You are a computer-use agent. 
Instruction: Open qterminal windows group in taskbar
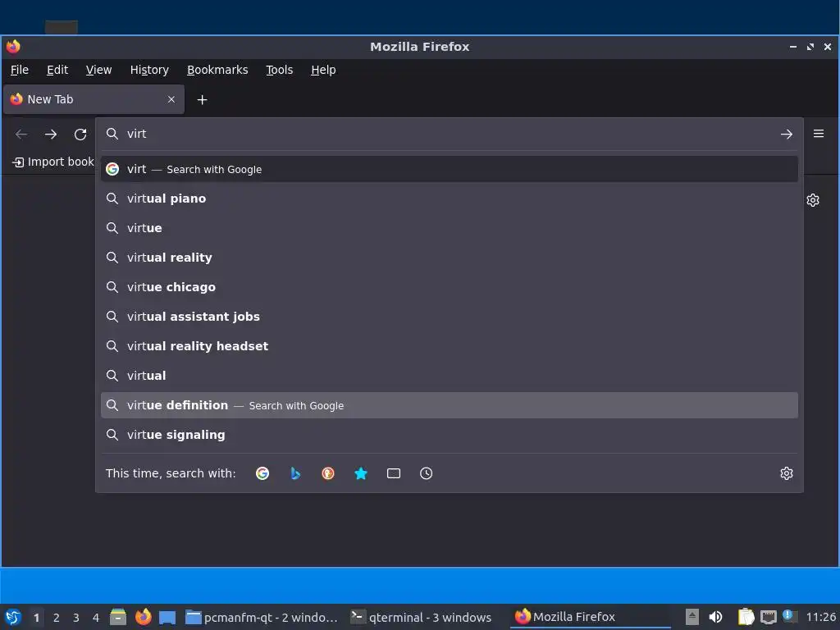point(421,617)
